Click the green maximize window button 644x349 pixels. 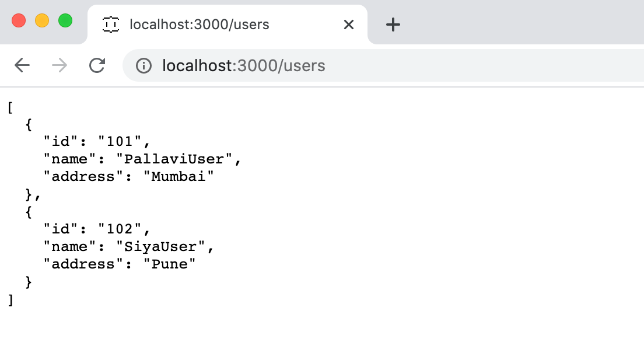click(x=65, y=19)
